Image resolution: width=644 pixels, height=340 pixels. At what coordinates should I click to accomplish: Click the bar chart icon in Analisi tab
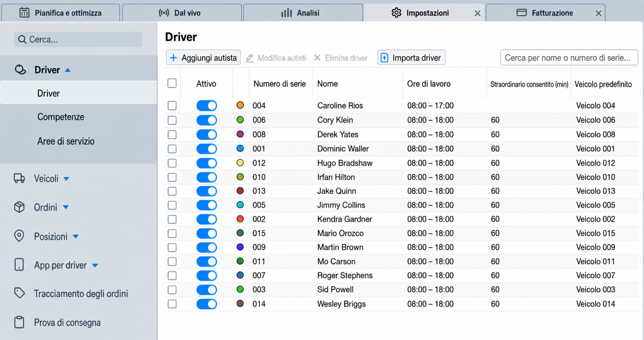pyautogui.click(x=287, y=13)
